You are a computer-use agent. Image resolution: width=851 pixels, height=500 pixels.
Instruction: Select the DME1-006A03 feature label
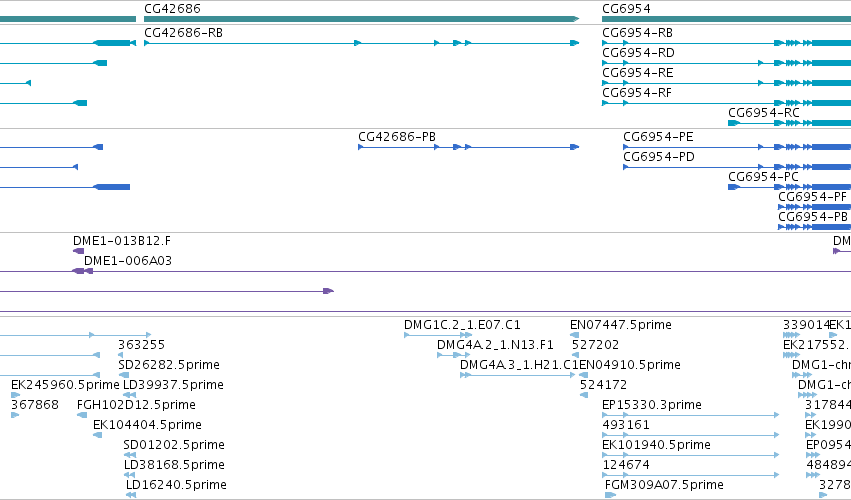point(128,261)
